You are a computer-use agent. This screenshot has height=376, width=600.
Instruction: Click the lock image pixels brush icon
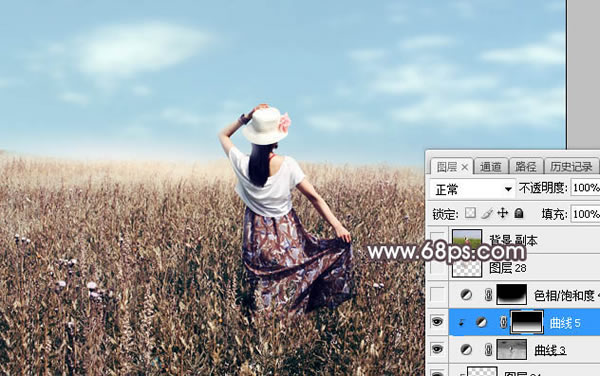pos(487,213)
